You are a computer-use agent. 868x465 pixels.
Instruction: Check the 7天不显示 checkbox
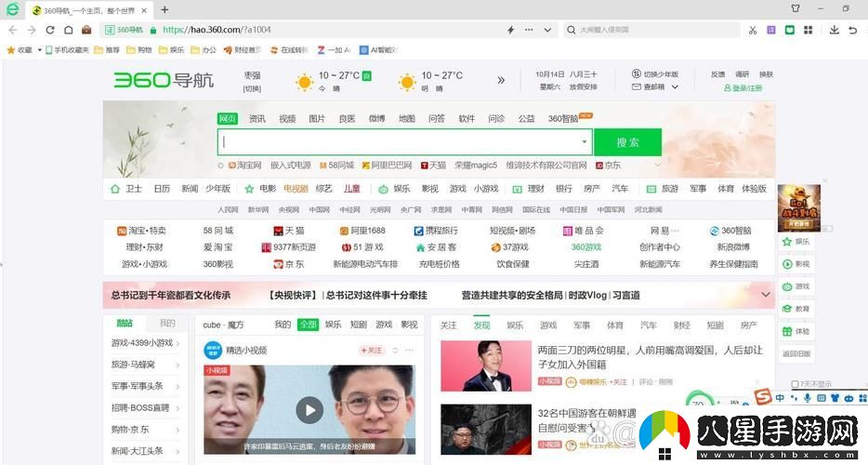(x=793, y=384)
